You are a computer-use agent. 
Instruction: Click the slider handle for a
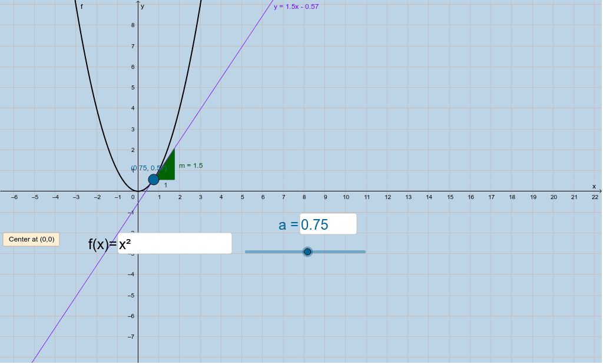point(307,252)
